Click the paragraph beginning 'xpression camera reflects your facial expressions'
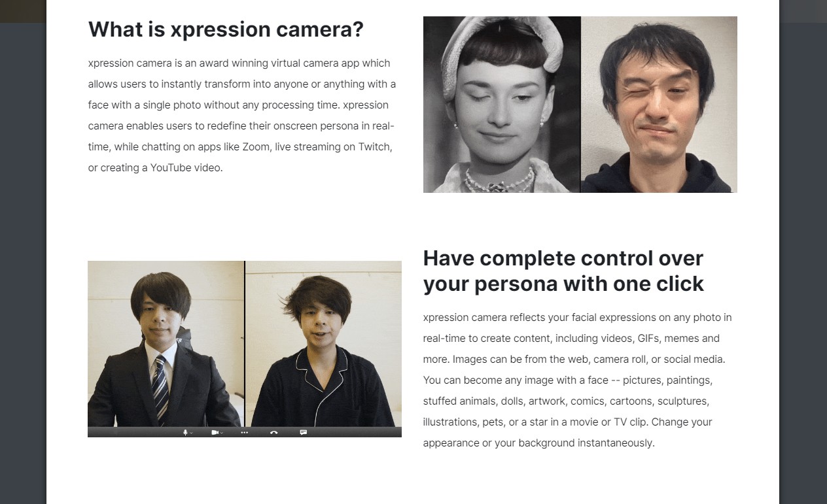827x504 pixels. pyautogui.click(x=578, y=380)
